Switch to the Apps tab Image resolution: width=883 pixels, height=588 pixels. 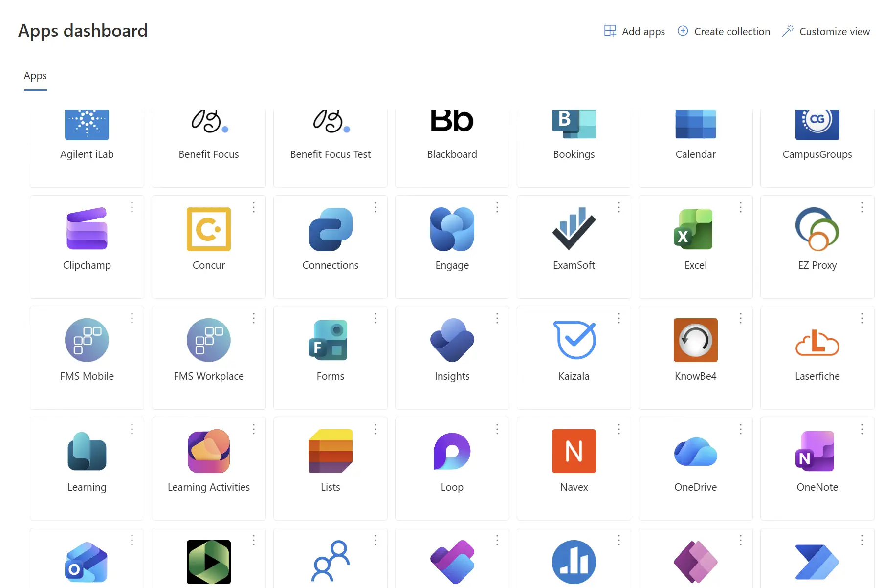pos(35,76)
